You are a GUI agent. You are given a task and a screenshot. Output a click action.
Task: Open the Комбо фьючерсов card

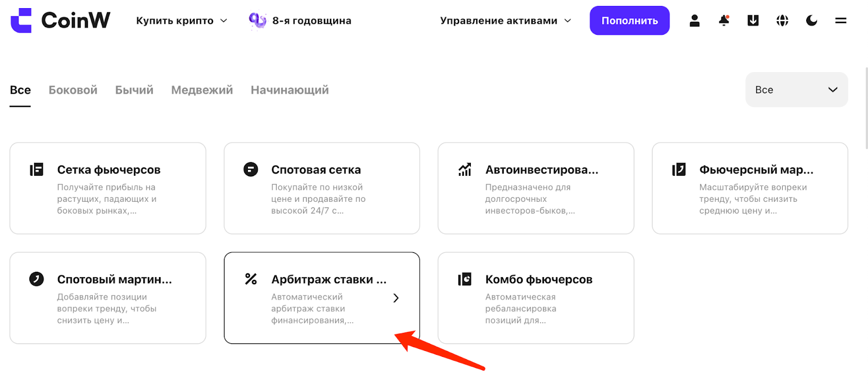(536, 298)
